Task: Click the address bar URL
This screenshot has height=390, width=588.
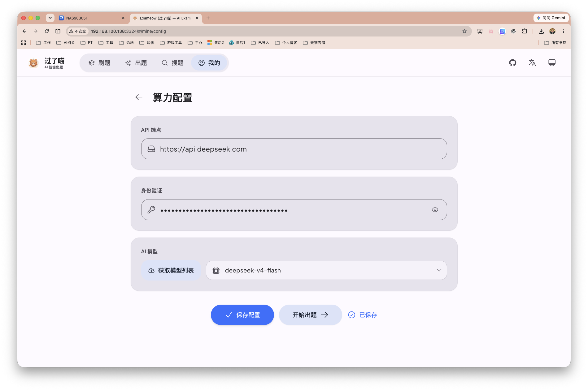Action: [128, 31]
